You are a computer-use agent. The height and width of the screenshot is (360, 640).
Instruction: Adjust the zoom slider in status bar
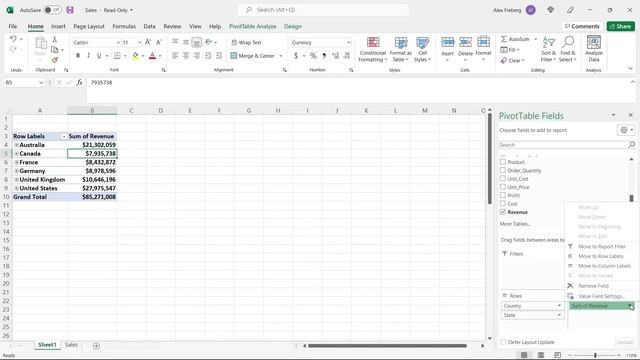click(x=595, y=355)
